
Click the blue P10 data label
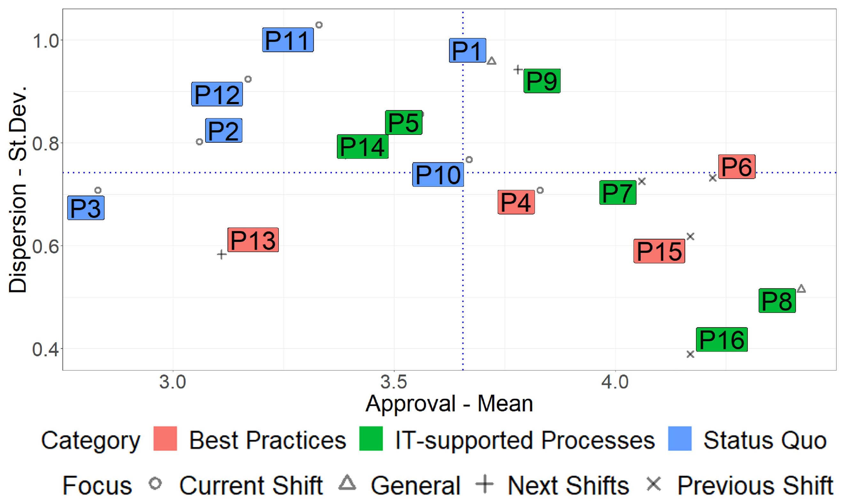(438, 174)
